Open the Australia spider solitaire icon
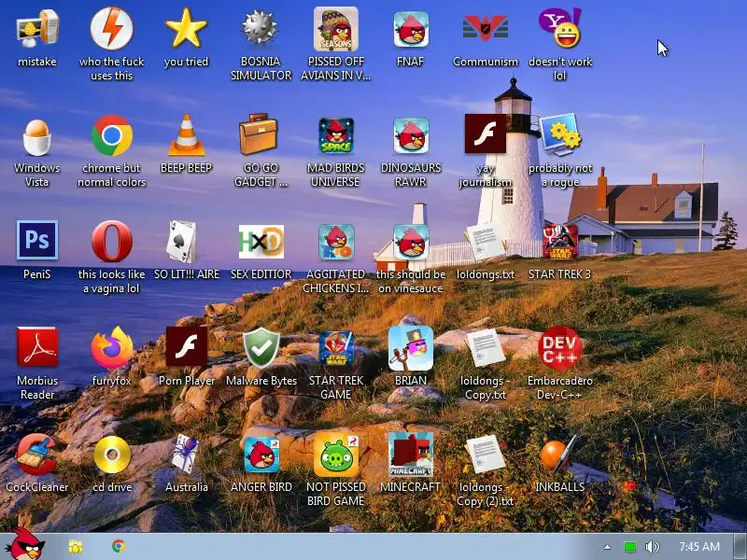 pos(185,454)
